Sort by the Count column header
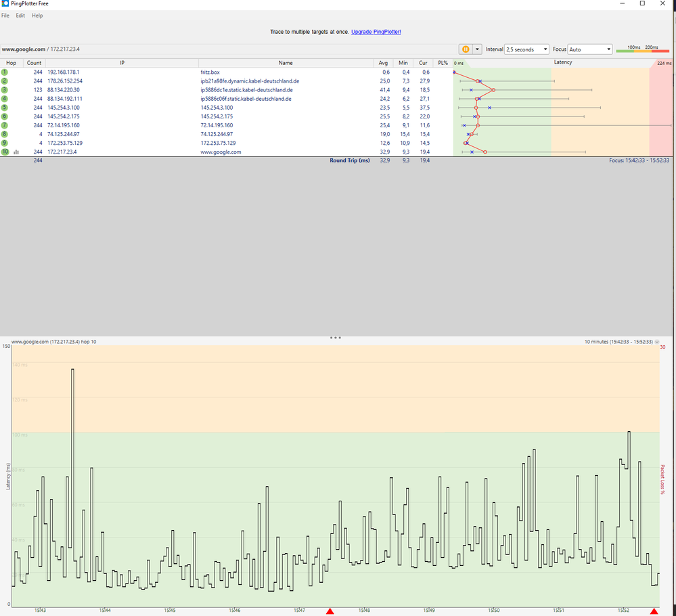 coord(34,63)
